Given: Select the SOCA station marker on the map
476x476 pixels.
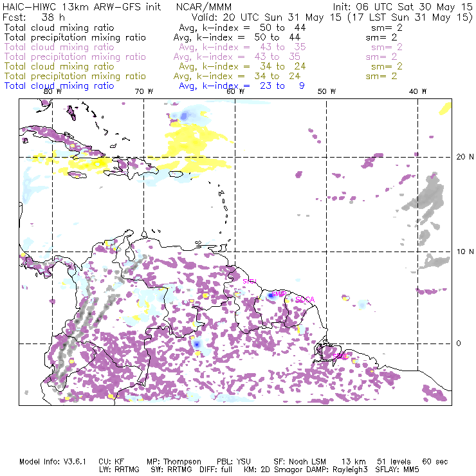Looking at the screenshot, I should [x=305, y=300].
